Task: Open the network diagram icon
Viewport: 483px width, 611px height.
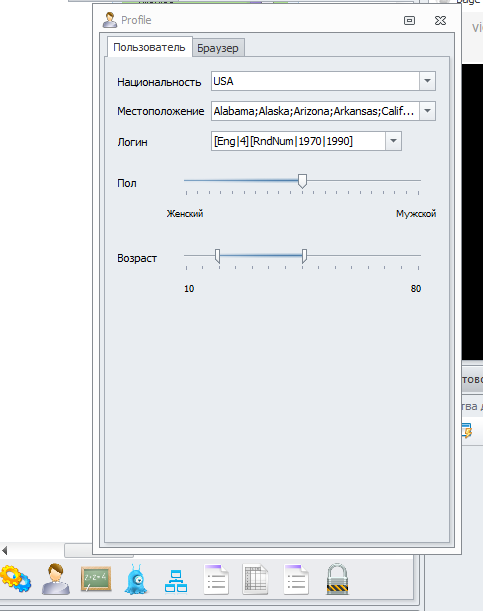Action: (x=176, y=581)
